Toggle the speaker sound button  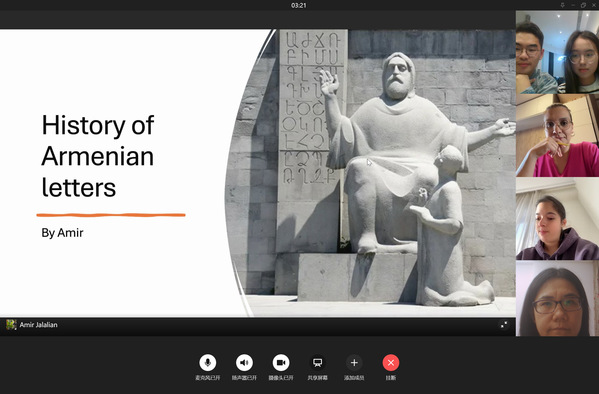244,362
